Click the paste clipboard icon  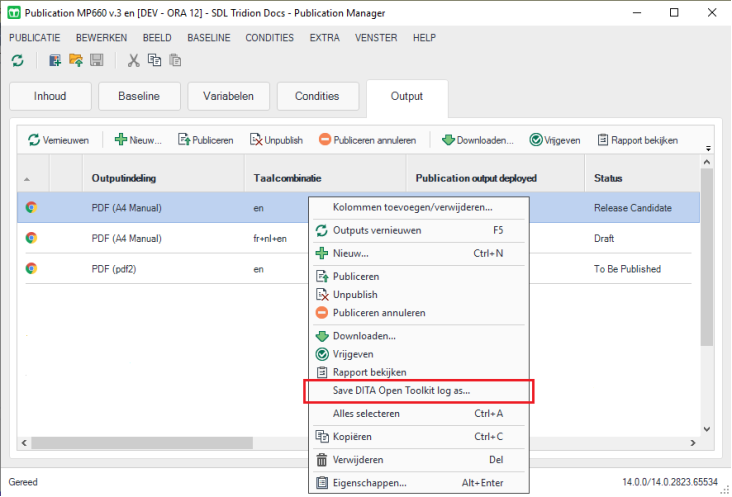175,60
